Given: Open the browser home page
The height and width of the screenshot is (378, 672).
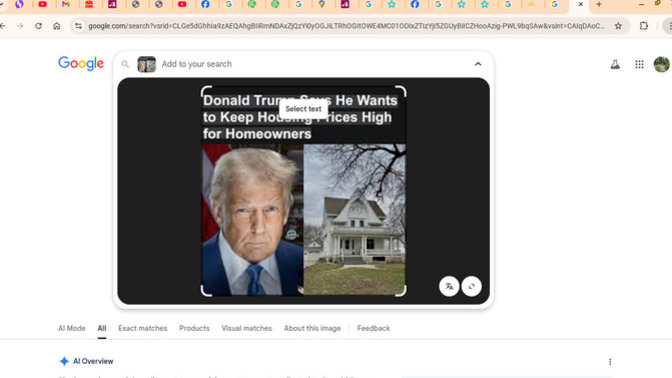Looking at the screenshot, I should [x=57, y=26].
